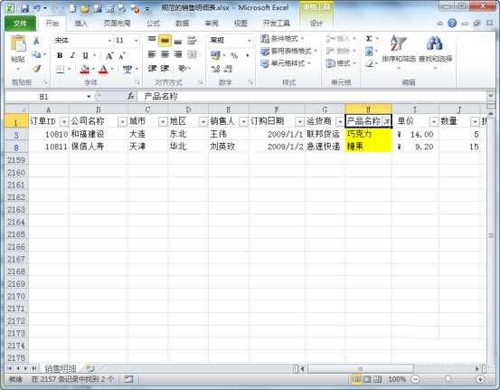Open Sort and Filter menu
Image resolution: width=500 pixels, height=390 pixels.
(398, 52)
